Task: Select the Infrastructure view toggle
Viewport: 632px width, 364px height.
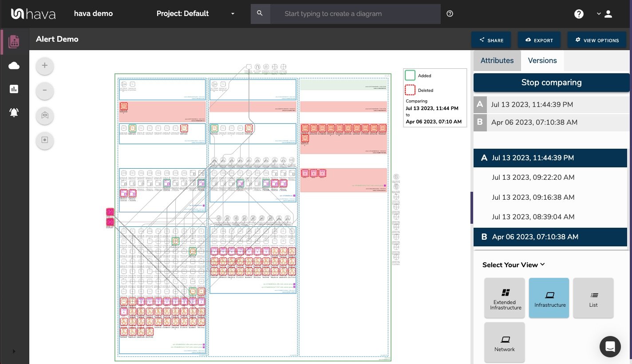Action: (549, 298)
